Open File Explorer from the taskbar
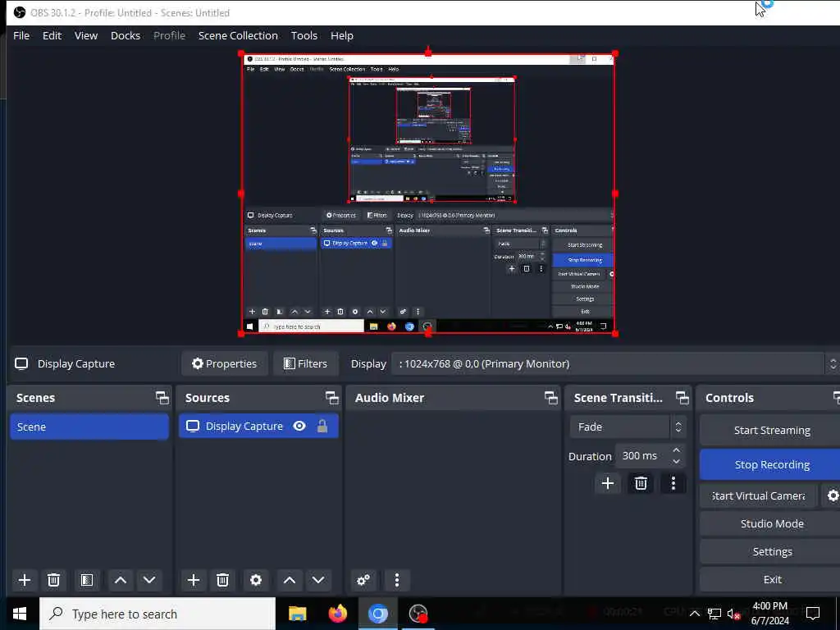 point(297,614)
